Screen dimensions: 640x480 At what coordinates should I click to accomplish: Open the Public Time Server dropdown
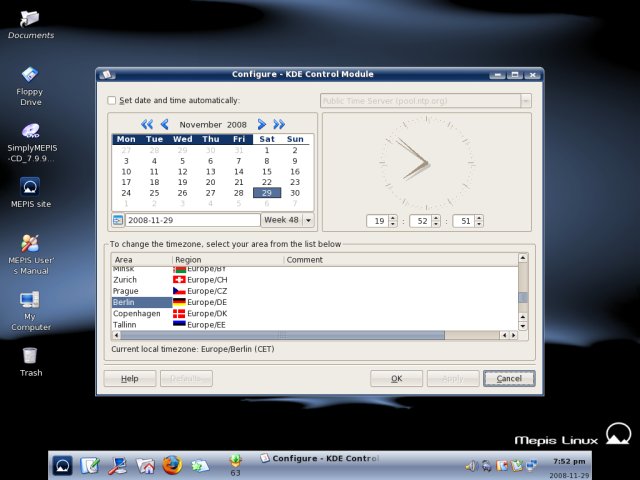(x=526, y=100)
